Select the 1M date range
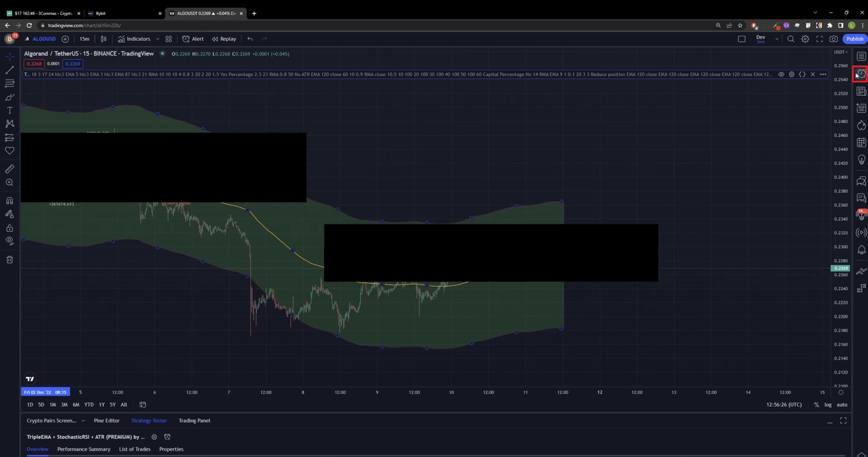868x457 pixels. [53, 405]
